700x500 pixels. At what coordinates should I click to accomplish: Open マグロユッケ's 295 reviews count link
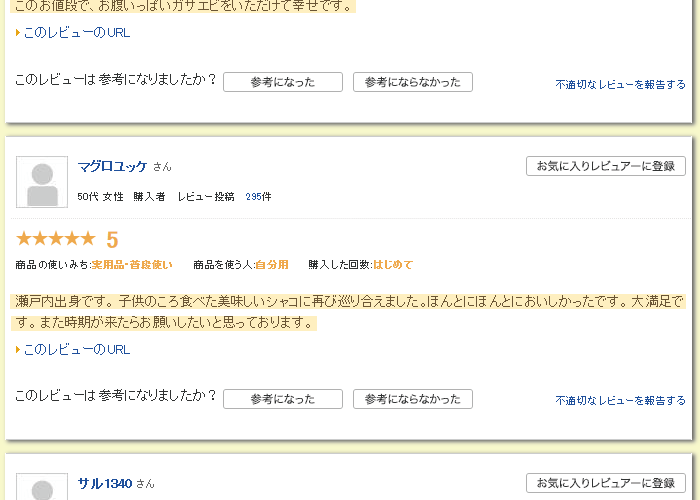coord(258,197)
